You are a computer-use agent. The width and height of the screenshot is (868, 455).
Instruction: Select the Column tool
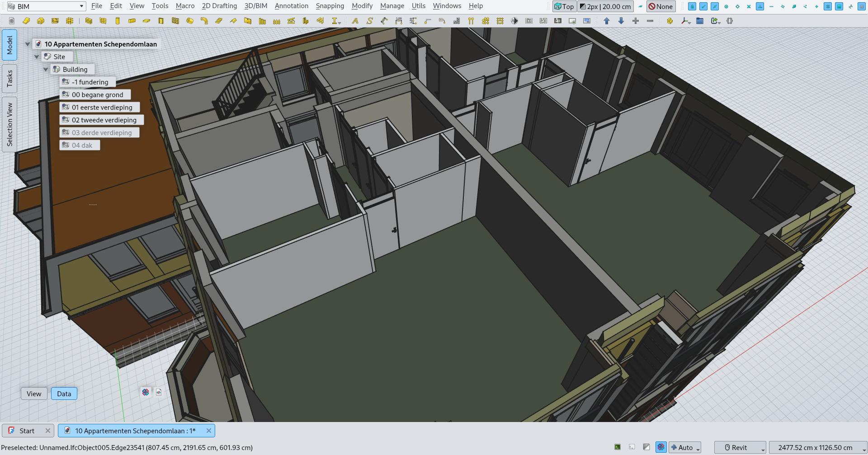[118, 21]
